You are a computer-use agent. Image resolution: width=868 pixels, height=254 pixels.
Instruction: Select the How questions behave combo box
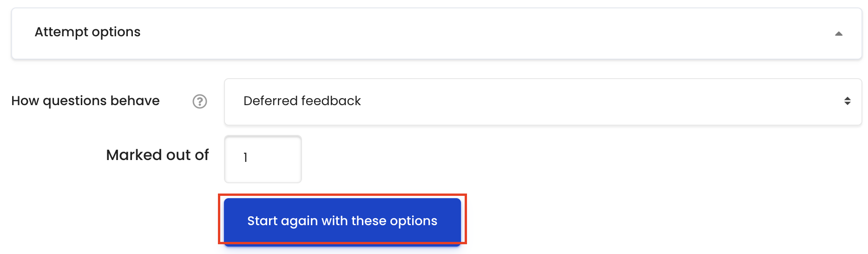tap(543, 102)
